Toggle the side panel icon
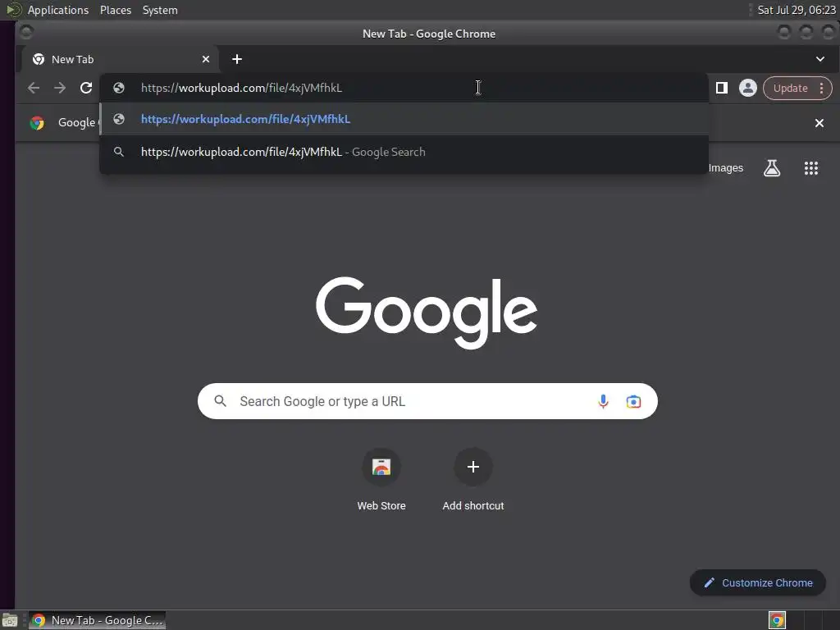This screenshot has height=630, width=840. coord(722,88)
